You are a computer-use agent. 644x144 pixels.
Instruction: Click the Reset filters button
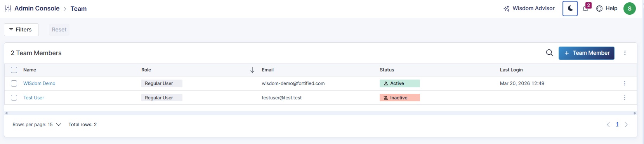click(59, 29)
